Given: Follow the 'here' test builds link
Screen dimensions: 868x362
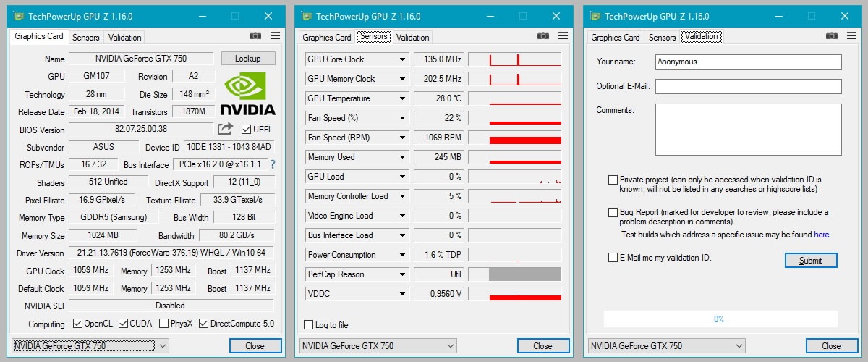Looking at the screenshot, I should pyautogui.click(x=822, y=235).
